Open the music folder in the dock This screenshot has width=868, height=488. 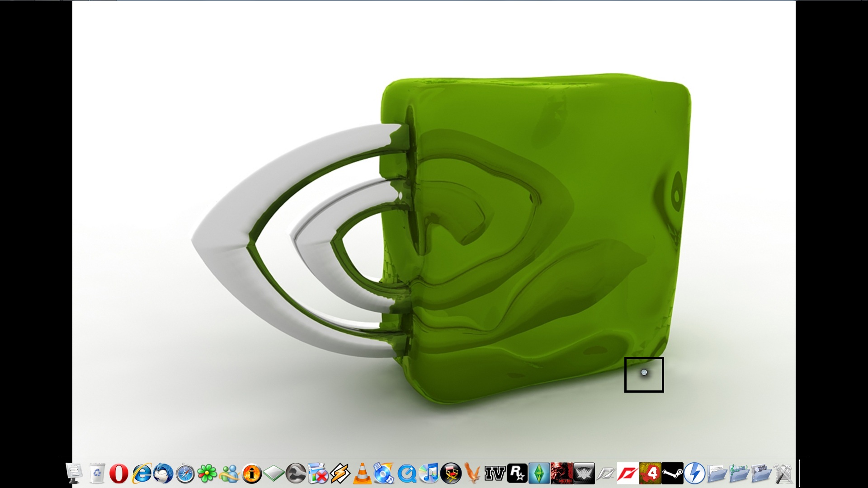click(739, 473)
